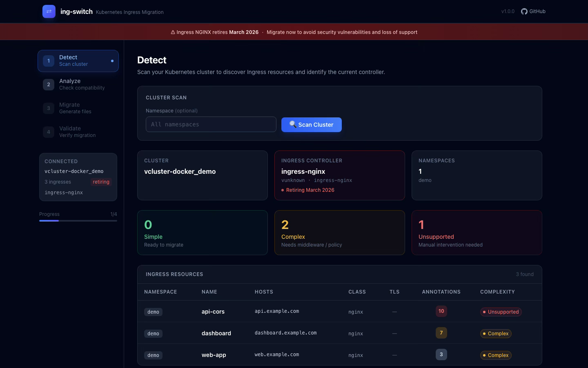The height and width of the screenshot is (368, 588).
Task: Click the nginx class for web-app row
Action: tap(356, 355)
